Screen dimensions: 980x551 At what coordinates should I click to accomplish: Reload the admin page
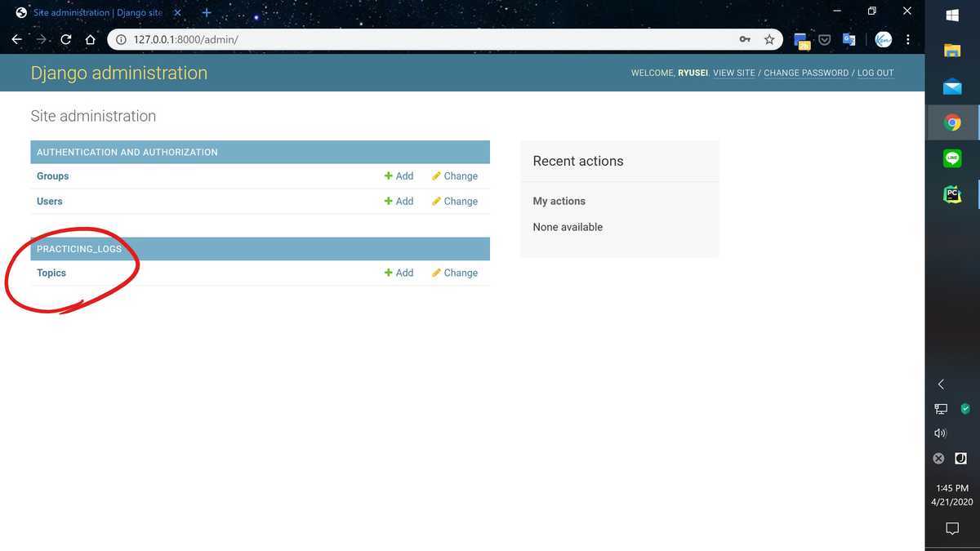click(x=66, y=39)
